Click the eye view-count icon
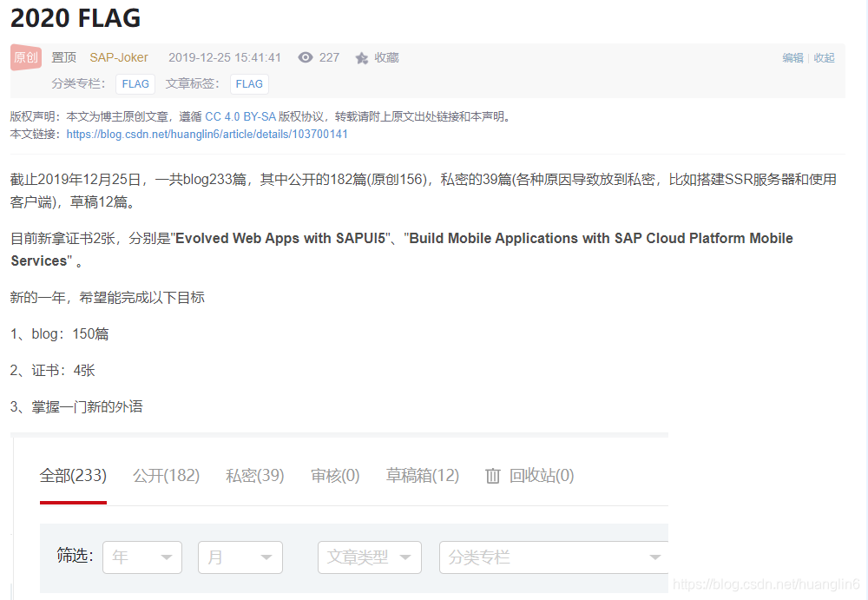Image resolution: width=868 pixels, height=600 pixels. pos(305,57)
